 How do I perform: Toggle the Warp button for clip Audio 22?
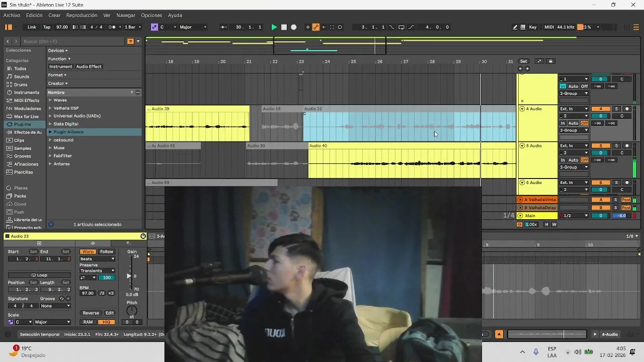[x=88, y=252]
